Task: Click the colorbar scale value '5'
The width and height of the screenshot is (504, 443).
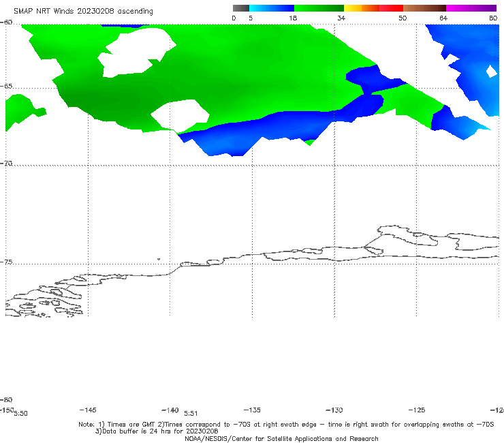Action: click(251, 18)
